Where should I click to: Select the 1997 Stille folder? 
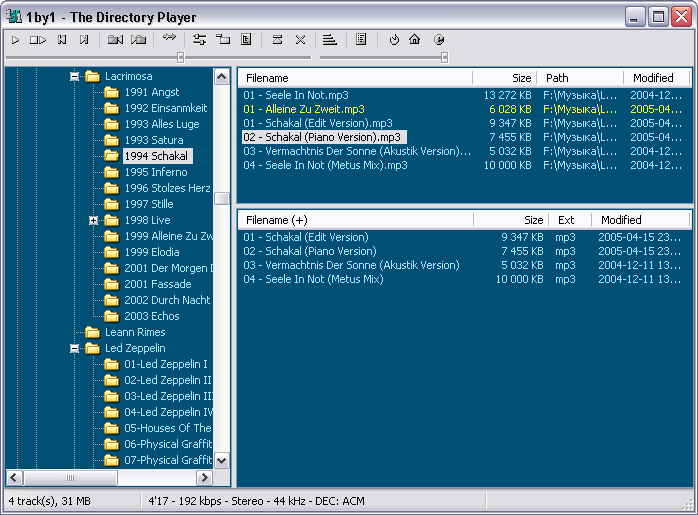pyautogui.click(x=149, y=204)
